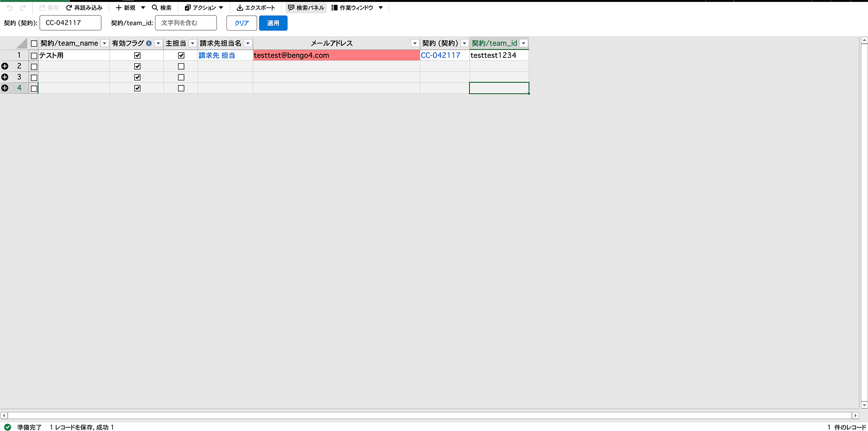Image resolution: width=868 pixels, height=431 pixels.
Task: Click the 有効フラグ info icon
Action: pos(149,43)
